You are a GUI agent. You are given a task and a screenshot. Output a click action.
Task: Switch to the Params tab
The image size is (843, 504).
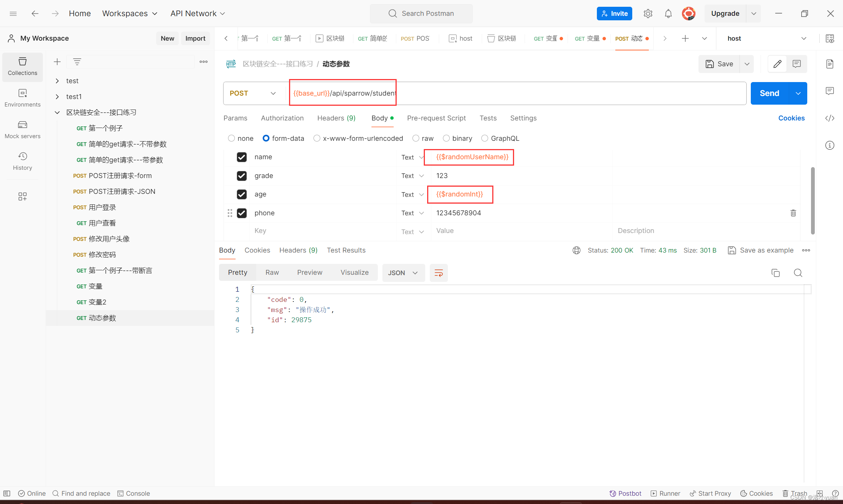235,118
